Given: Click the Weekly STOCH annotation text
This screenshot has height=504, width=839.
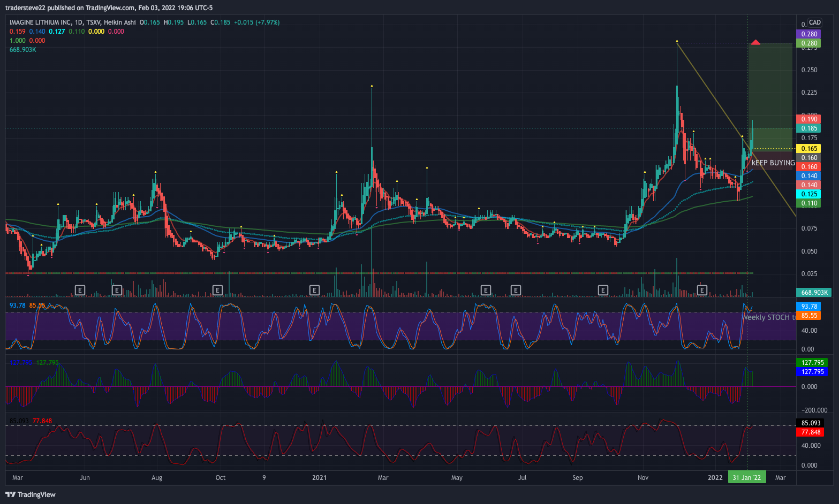Looking at the screenshot, I should [768, 317].
